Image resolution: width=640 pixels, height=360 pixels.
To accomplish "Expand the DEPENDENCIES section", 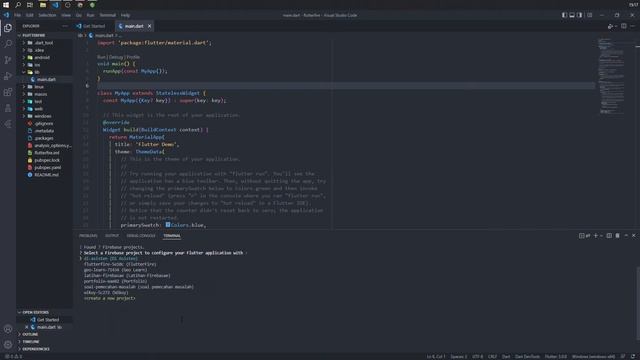I will [36, 349].
